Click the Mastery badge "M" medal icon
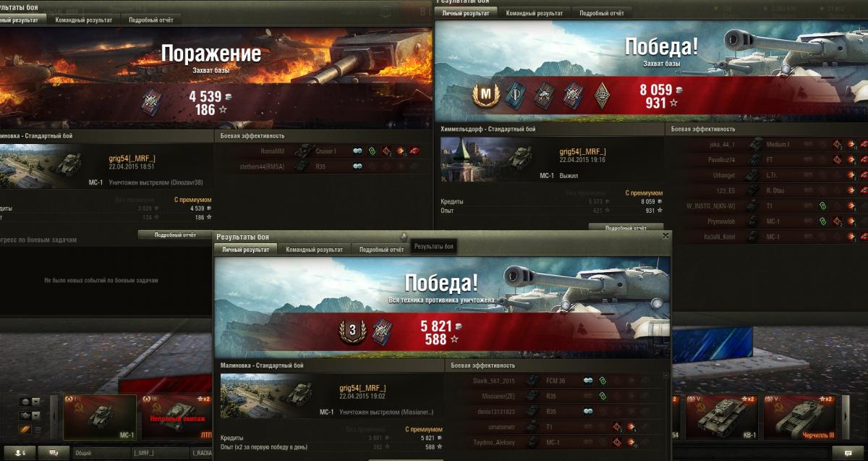The height and width of the screenshot is (461, 868). pos(482,94)
